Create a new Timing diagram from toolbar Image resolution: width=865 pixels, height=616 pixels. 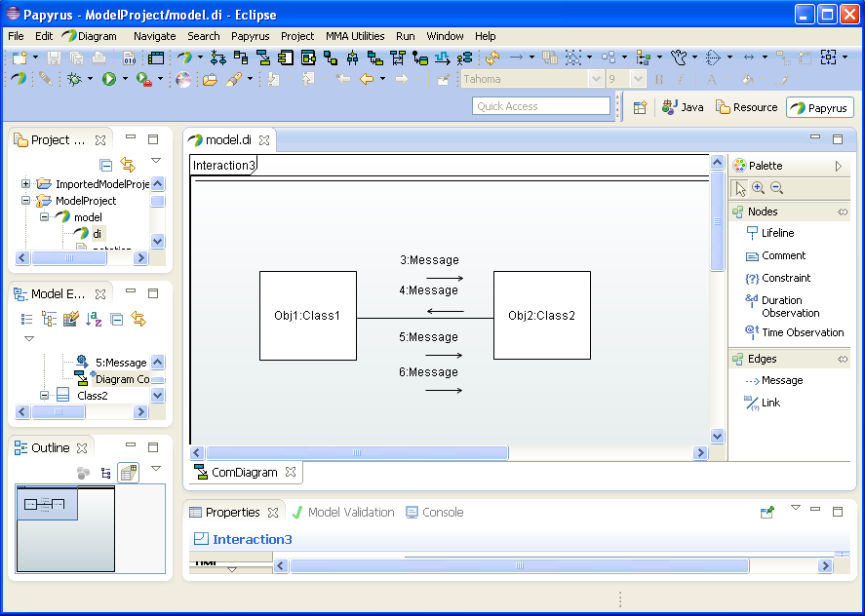(443, 58)
